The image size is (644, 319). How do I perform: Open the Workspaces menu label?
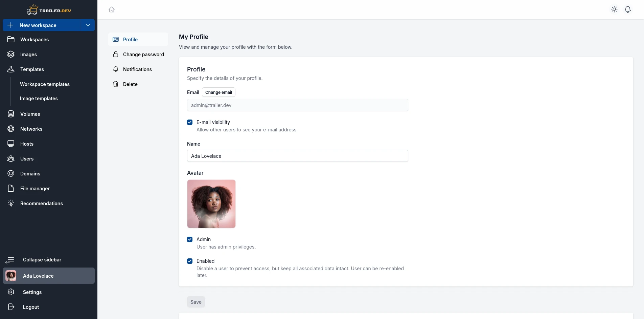[x=34, y=39]
